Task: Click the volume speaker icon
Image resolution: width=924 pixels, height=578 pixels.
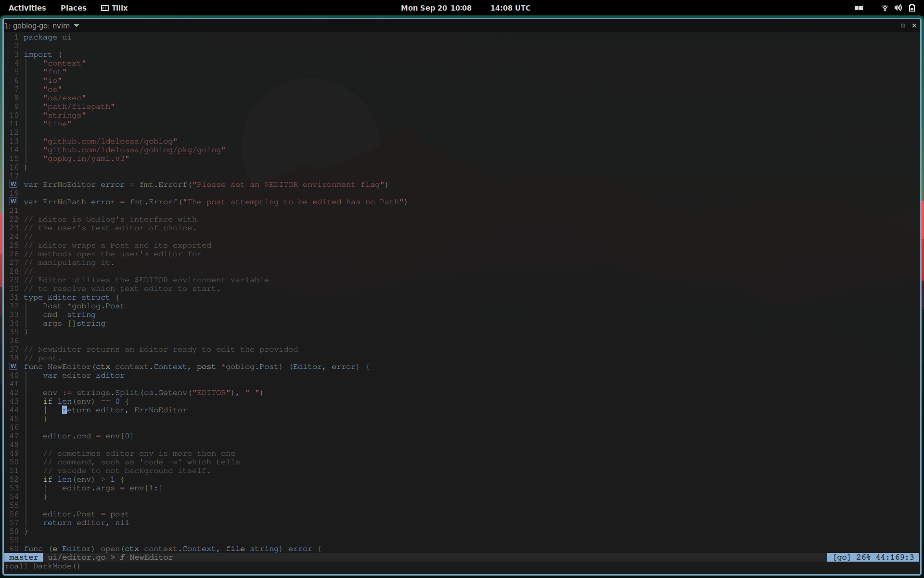Action: [x=898, y=8]
